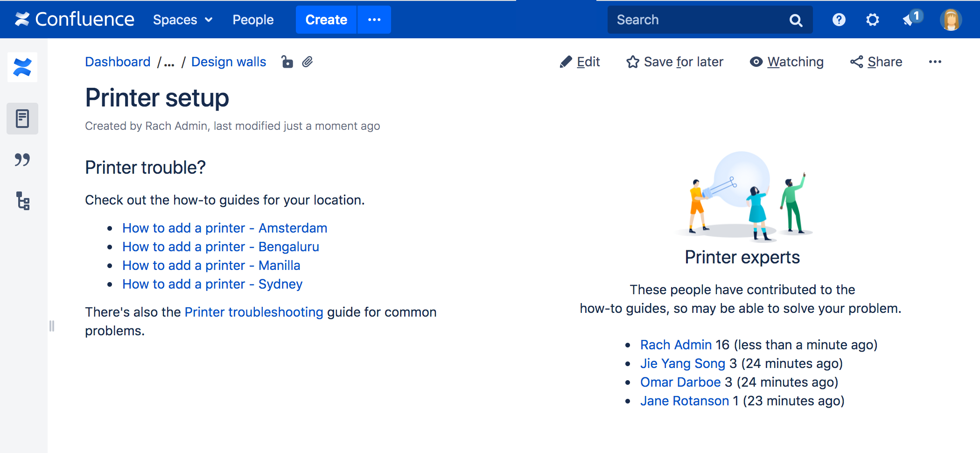Image resolution: width=980 pixels, height=453 pixels.
Task: Open the Pages icon in the sidebar
Action: point(22,119)
